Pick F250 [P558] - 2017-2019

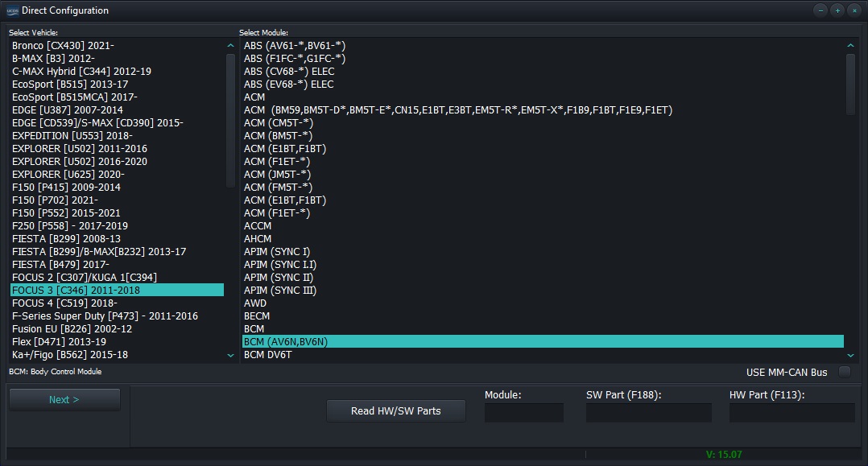point(118,226)
